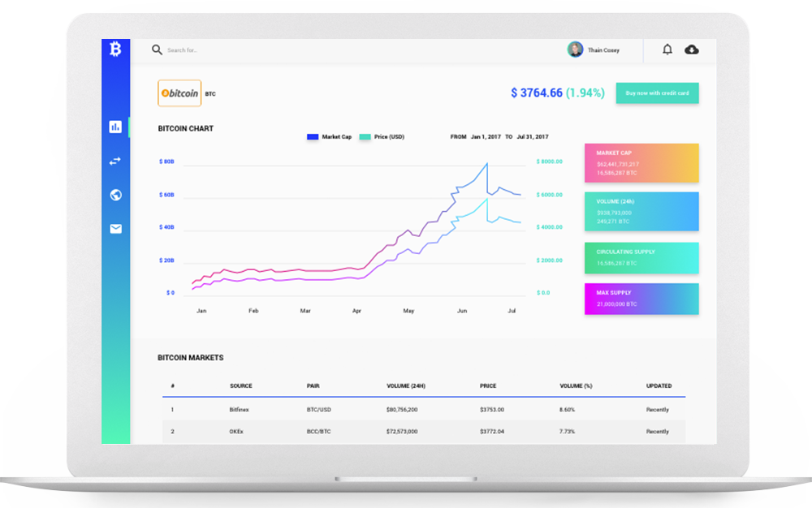Screen dimensions: 812x508
Task: Click the cloud download icon
Action: (x=692, y=50)
